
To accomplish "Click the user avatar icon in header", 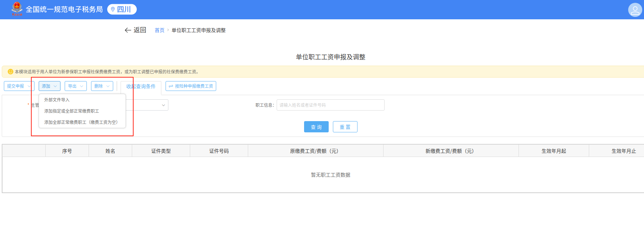I will (x=635, y=10).
